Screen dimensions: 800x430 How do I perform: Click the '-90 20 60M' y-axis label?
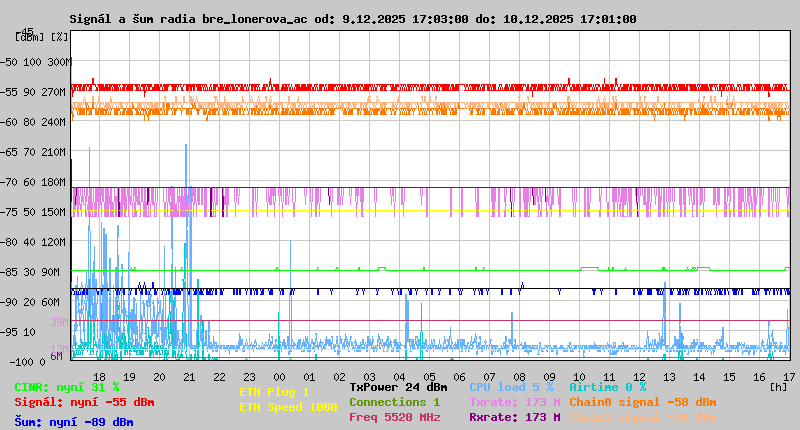click(30, 302)
